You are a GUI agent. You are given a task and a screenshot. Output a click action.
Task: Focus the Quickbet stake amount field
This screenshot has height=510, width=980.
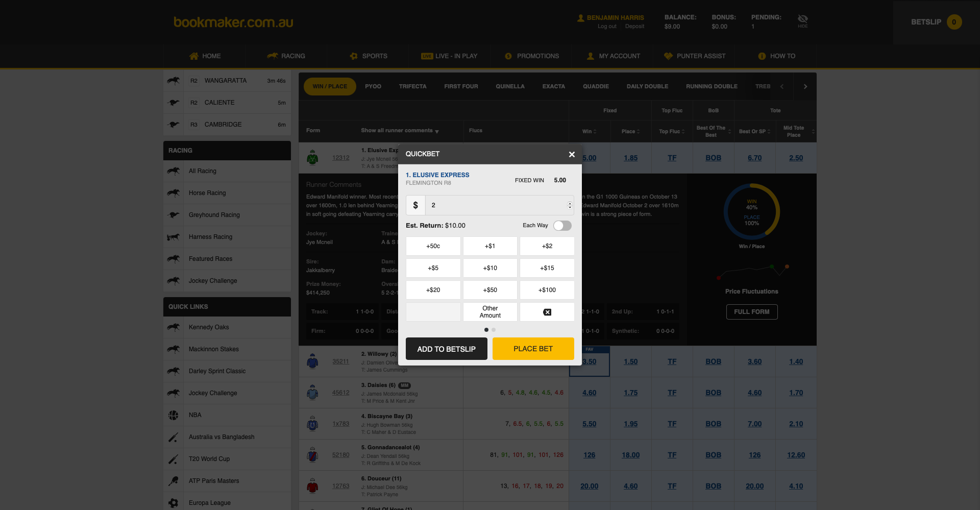[x=499, y=205]
